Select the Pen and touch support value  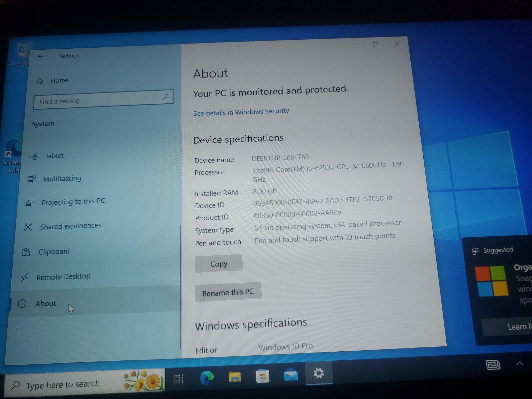pyautogui.click(x=325, y=238)
